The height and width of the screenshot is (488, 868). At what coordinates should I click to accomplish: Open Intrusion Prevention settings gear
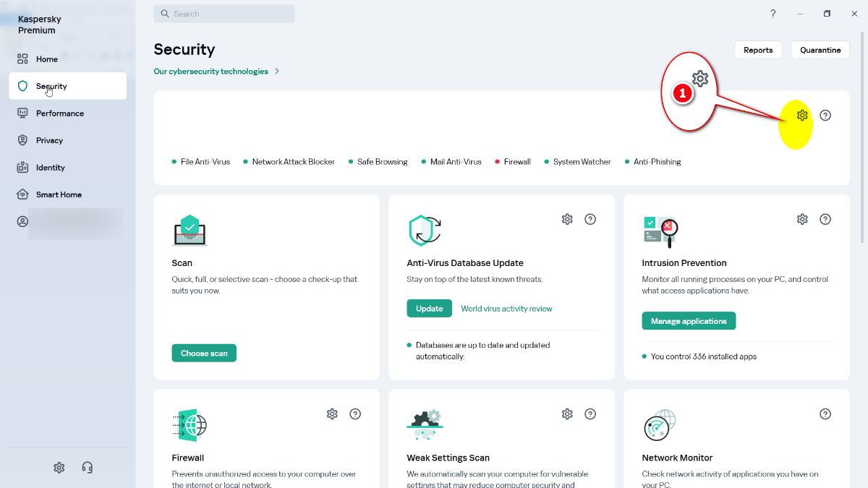pos(802,219)
